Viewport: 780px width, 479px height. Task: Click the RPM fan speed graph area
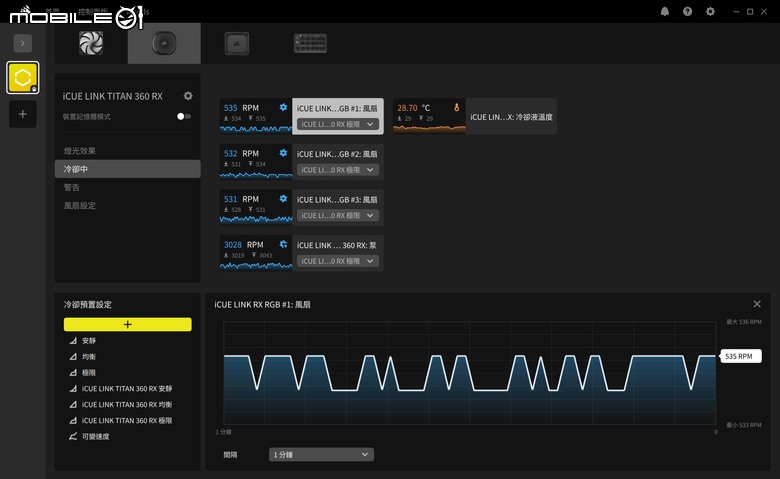pos(470,373)
